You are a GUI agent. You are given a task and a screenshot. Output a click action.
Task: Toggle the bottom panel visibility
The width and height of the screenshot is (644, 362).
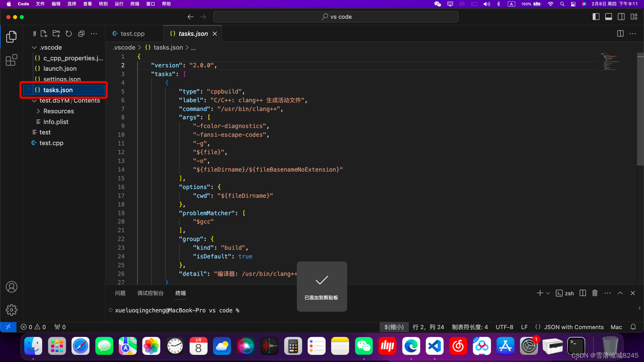tap(608, 17)
